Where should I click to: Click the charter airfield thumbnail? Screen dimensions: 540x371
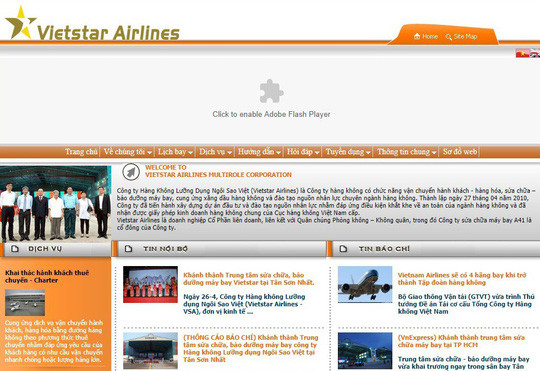25,302
